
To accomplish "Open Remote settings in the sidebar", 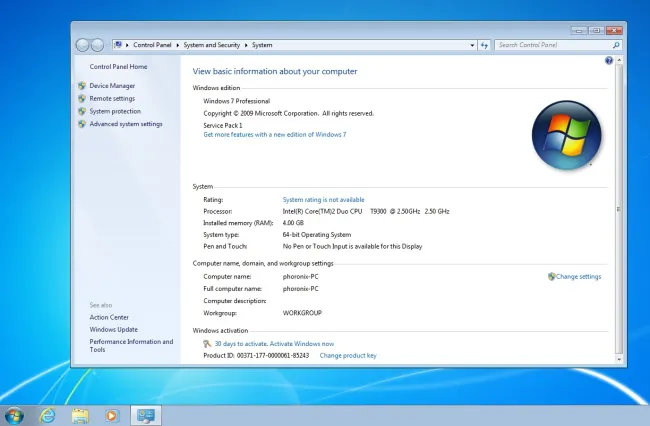I will click(112, 99).
